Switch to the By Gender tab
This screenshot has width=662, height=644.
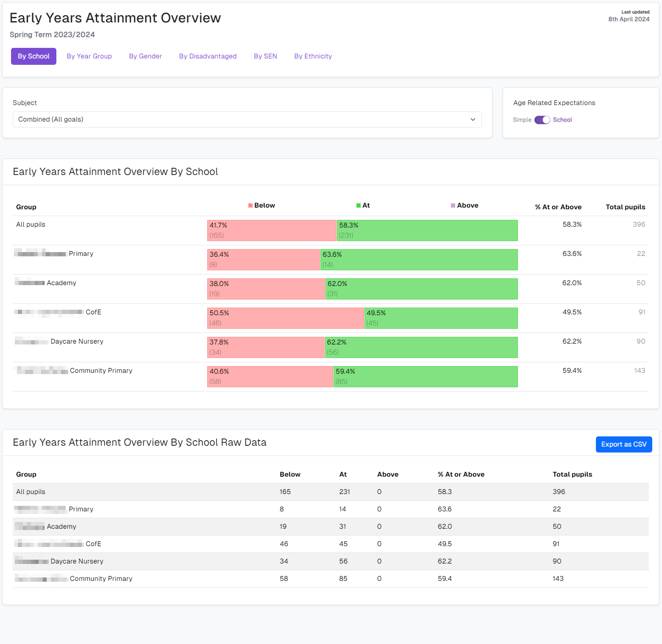pos(145,56)
